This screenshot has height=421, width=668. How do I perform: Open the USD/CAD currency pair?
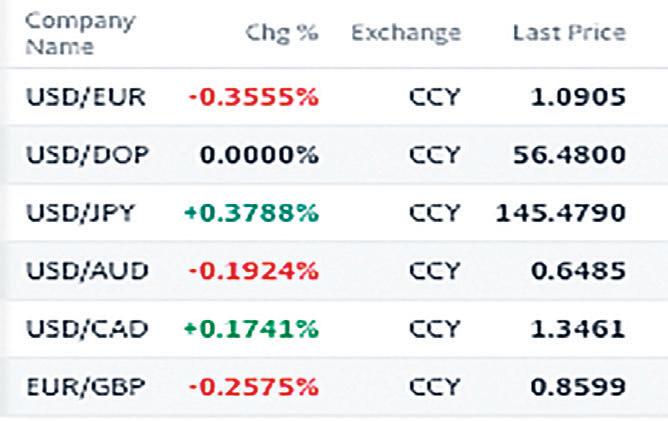pos(87,329)
